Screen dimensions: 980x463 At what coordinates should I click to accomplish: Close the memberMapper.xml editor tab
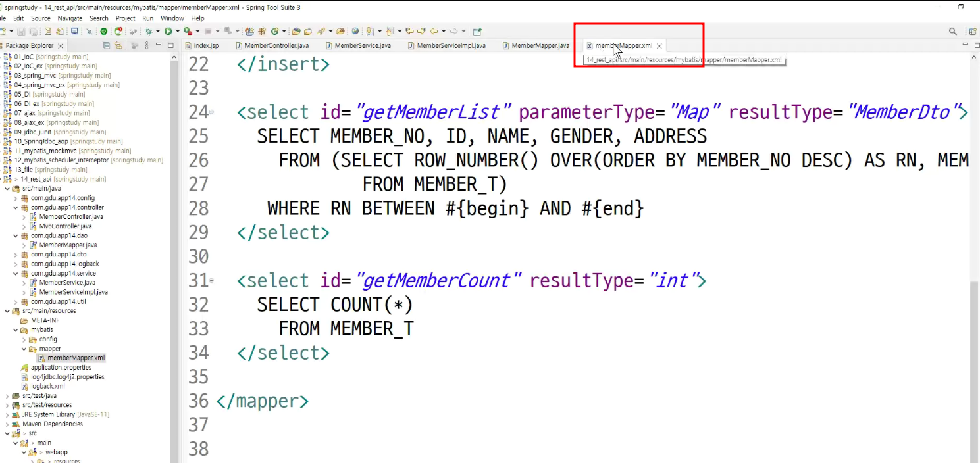point(659,46)
